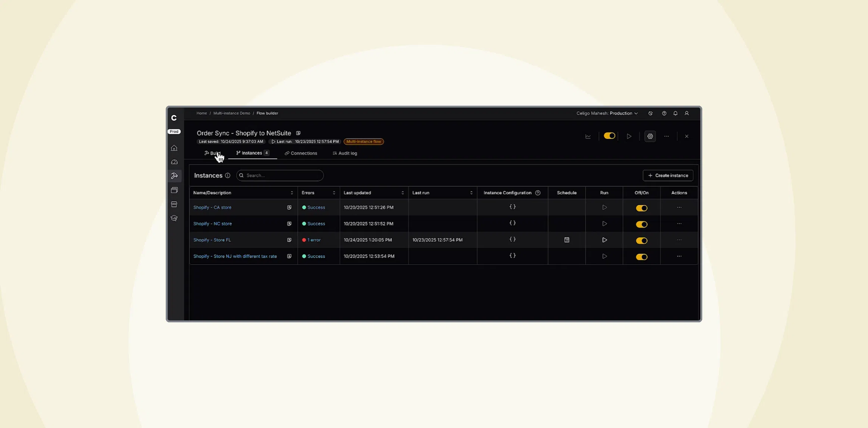Viewport: 868px width, 428px height.
Task: Open the flow analytics chart icon
Action: (x=588, y=136)
